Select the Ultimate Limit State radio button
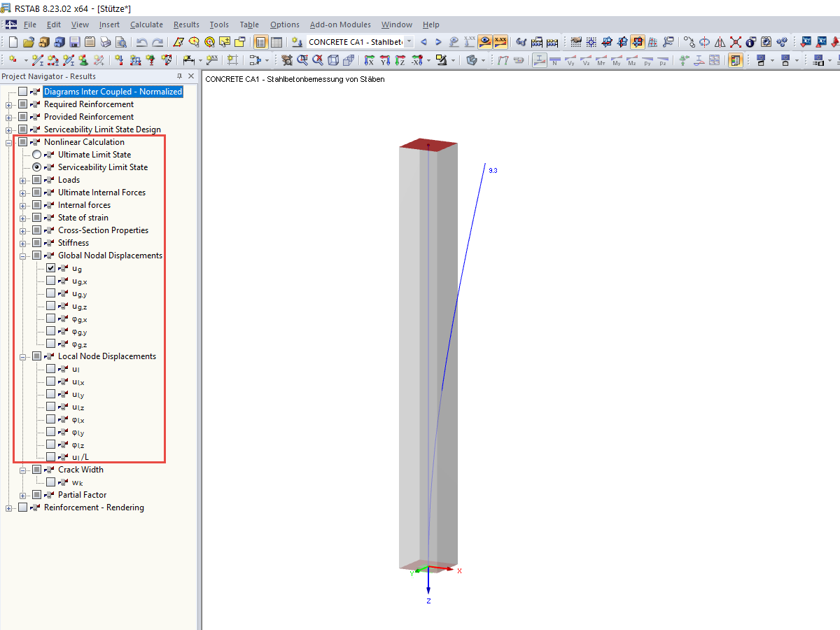Viewport: 840px width, 630px height. coord(37,155)
